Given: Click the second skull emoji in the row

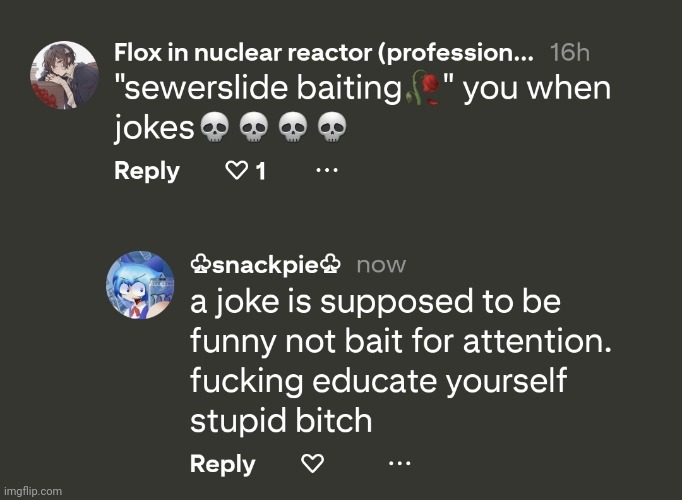Looking at the screenshot, I should 254,127.
